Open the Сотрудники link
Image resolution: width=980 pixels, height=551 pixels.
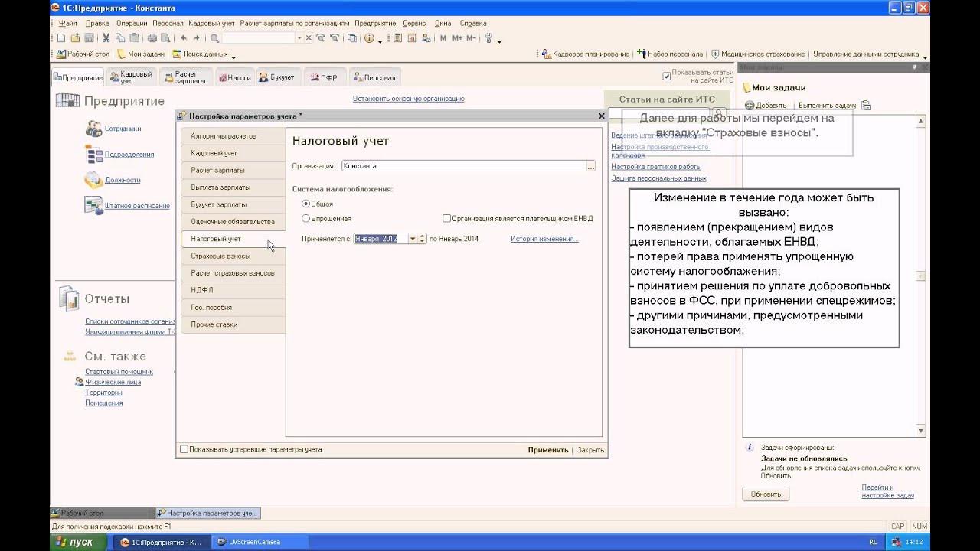click(x=122, y=129)
